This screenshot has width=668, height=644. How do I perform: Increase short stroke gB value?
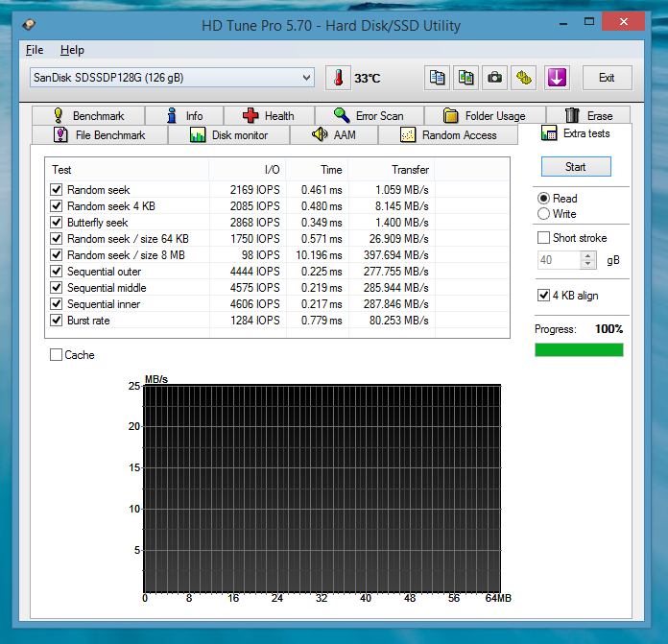(x=588, y=255)
